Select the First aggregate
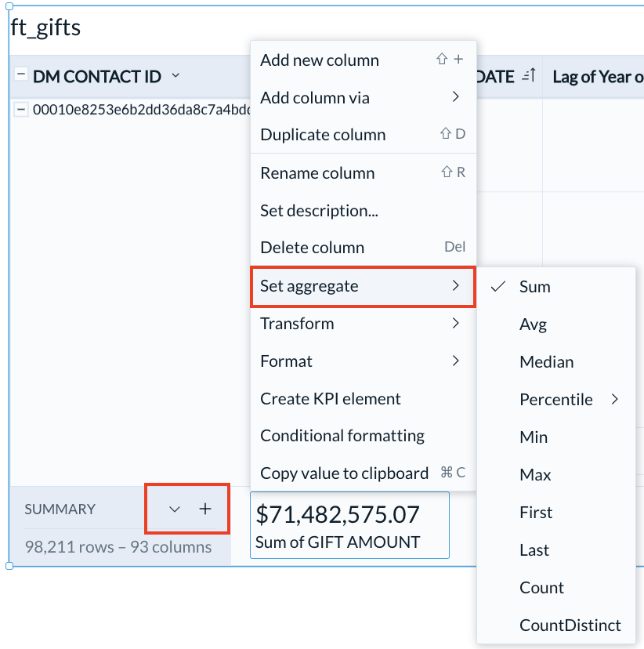This screenshot has width=644, height=649. [556, 513]
